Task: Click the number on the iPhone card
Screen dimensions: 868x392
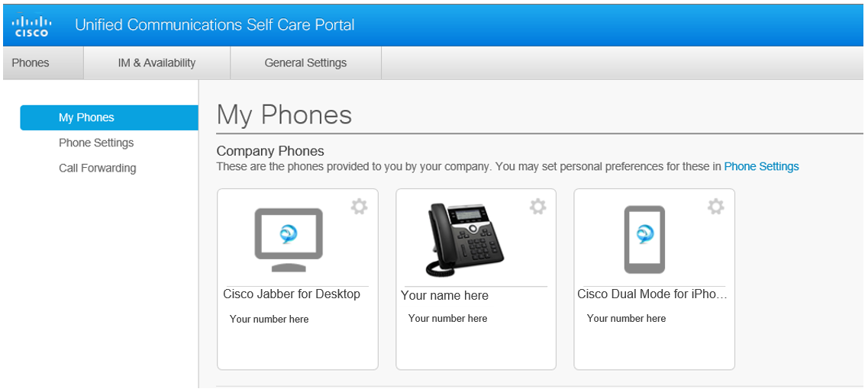Action: [x=626, y=318]
